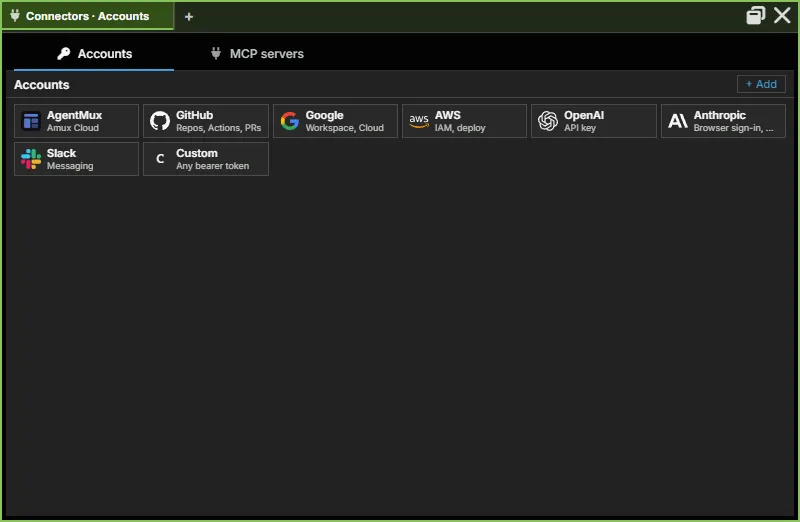This screenshot has width=800, height=522.
Task: Click the GitHub card title
Action: click(x=194, y=115)
